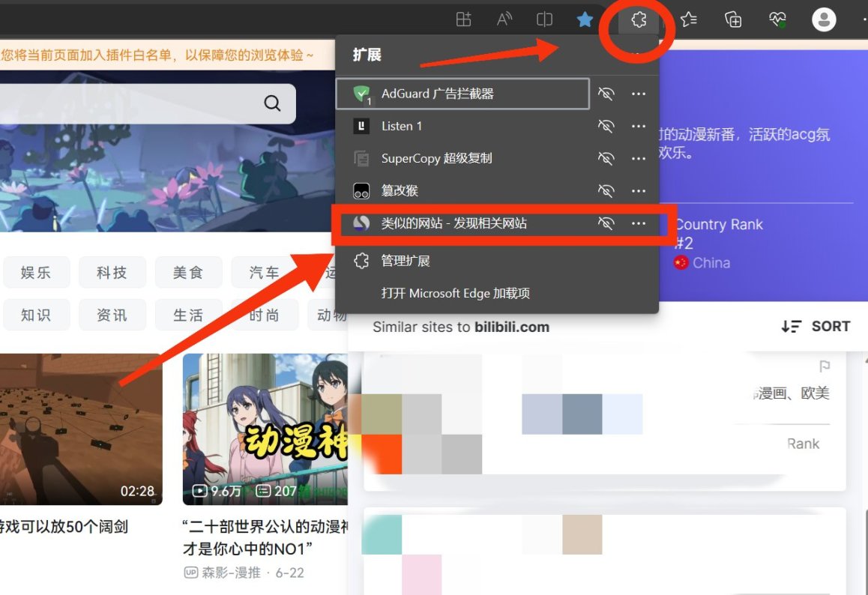Select the 娱乐 category
This screenshot has width=868, height=595.
coord(36,272)
